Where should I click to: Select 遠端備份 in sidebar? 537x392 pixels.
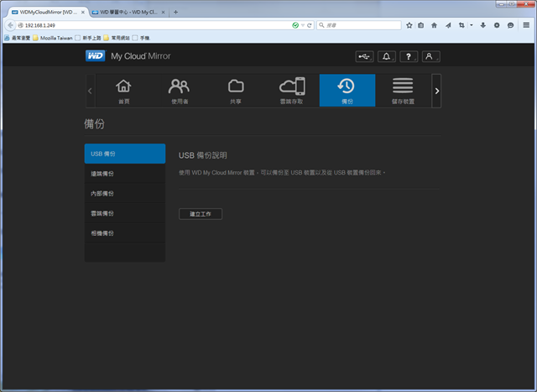(x=125, y=174)
